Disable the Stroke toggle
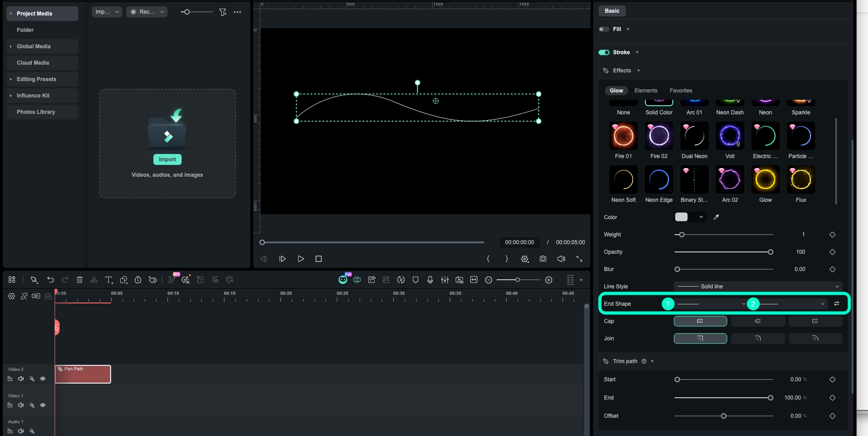Viewport: 868px width, 436px height. [x=605, y=52]
